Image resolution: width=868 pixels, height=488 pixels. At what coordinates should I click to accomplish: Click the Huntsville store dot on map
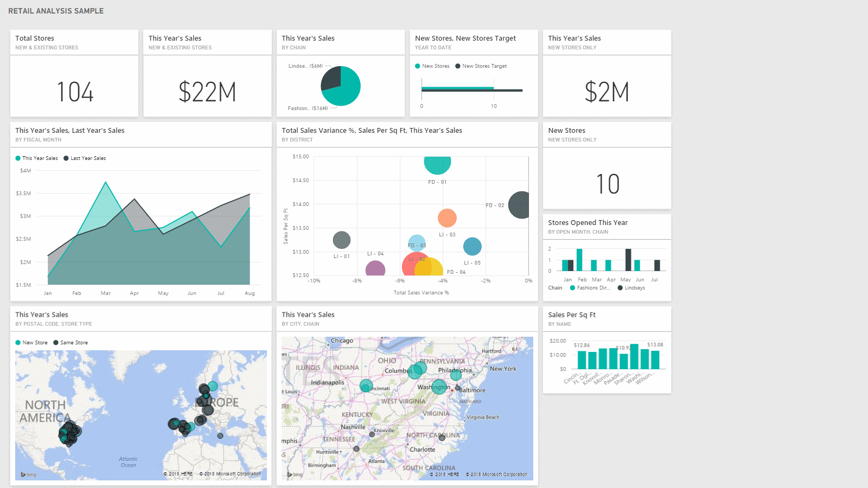(x=356, y=448)
